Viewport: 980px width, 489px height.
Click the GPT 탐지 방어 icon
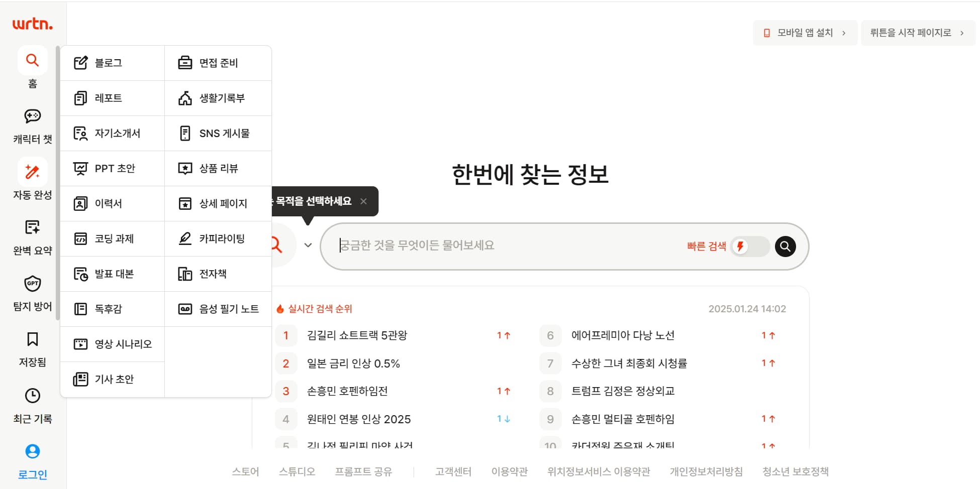click(32, 284)
